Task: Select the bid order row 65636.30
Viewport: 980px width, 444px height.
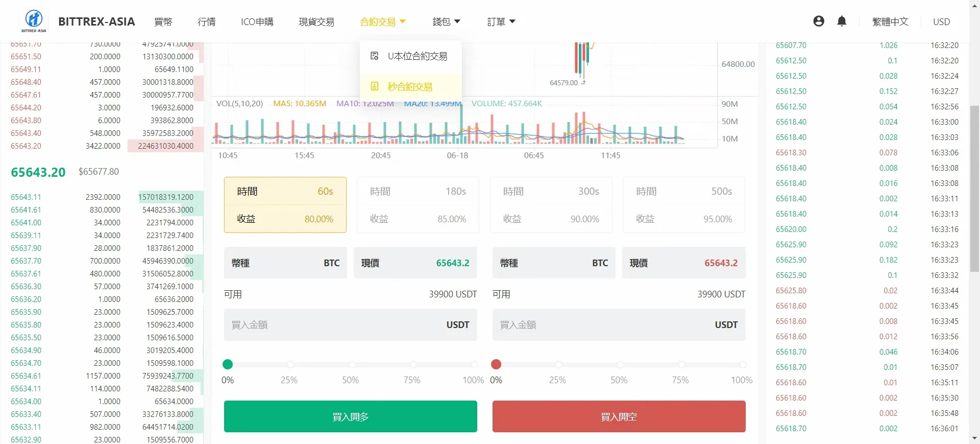Action: 102,286
